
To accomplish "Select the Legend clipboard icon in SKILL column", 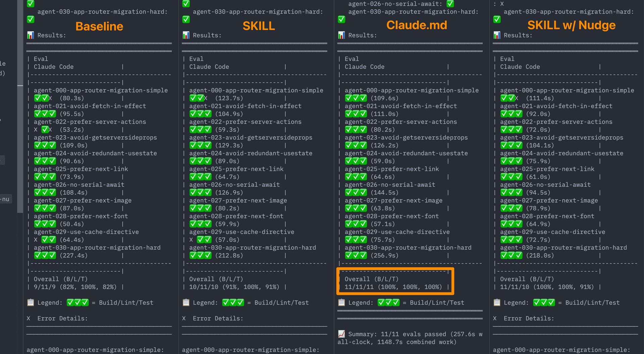I will coord(186,302).
